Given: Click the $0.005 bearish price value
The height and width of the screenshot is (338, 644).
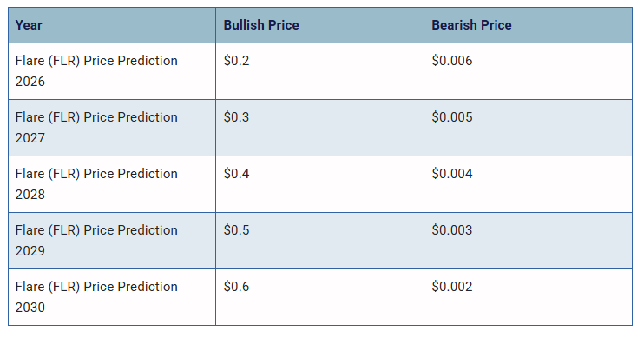Looking at the screenshot, I should [x=452, y=117].
